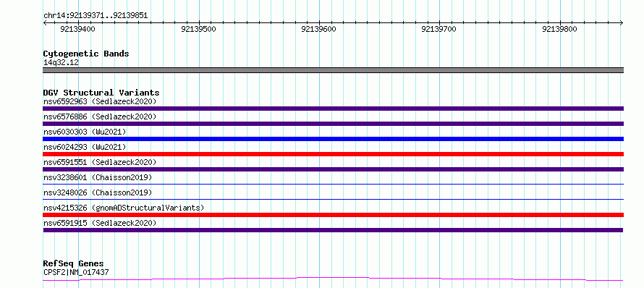Select the gray 14q32.12 cytogenetic band bar
This screenshot has height=288, width=644.
tap(333, 70)
